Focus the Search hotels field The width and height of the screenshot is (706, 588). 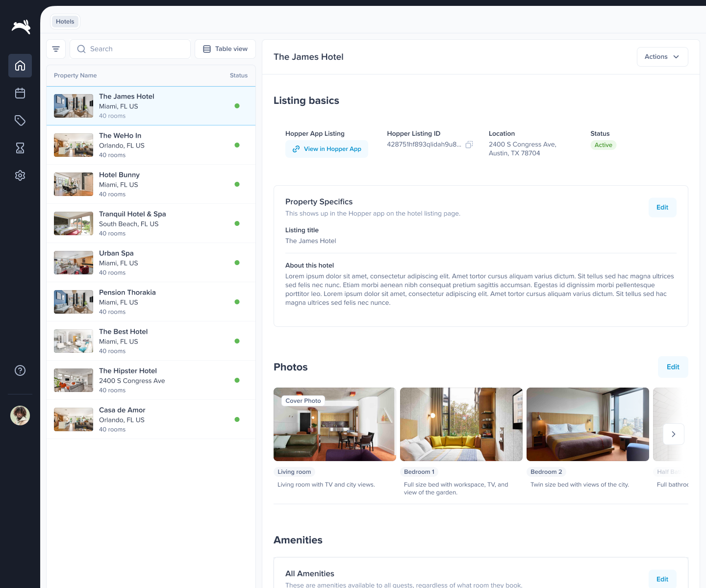[x=130, y=49]
